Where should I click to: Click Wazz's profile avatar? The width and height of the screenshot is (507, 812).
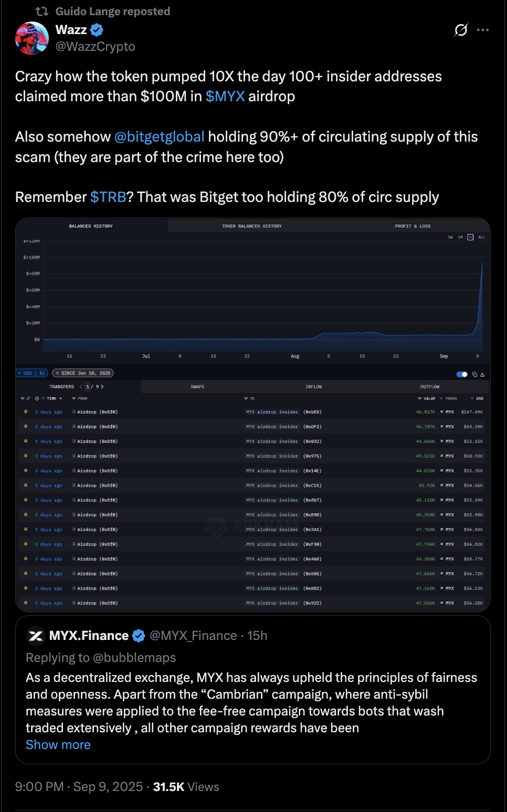[31, 38]
